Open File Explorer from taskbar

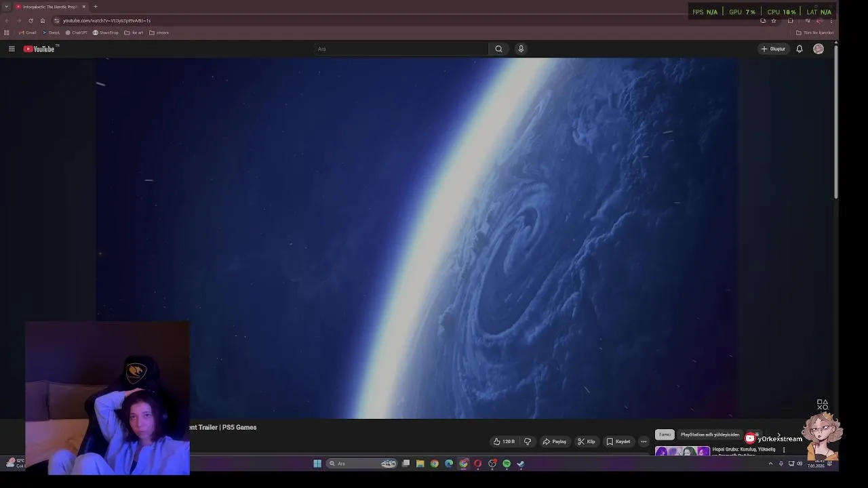pos(420,464)
